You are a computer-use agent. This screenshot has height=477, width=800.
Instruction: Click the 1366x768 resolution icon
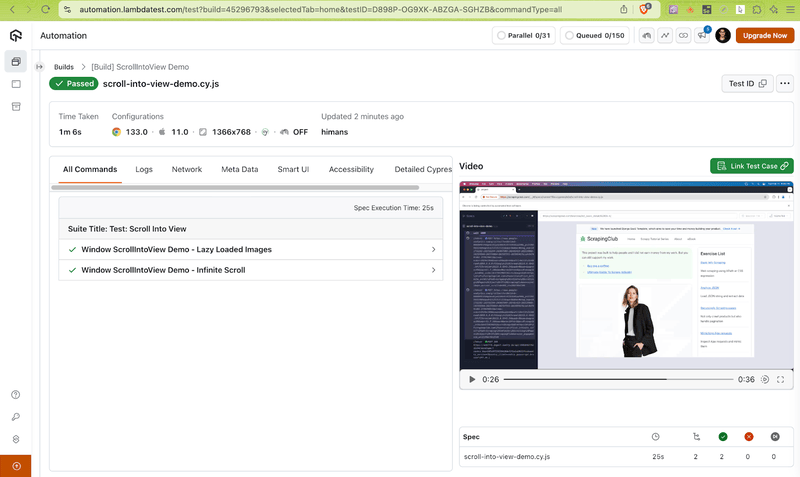203,132
